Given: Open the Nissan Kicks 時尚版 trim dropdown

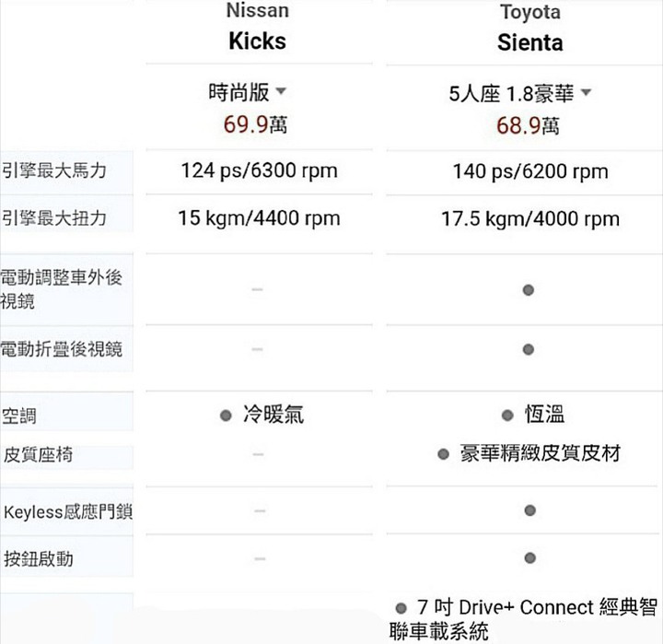Looking at the screenshot, I should [x=248, y=92].
